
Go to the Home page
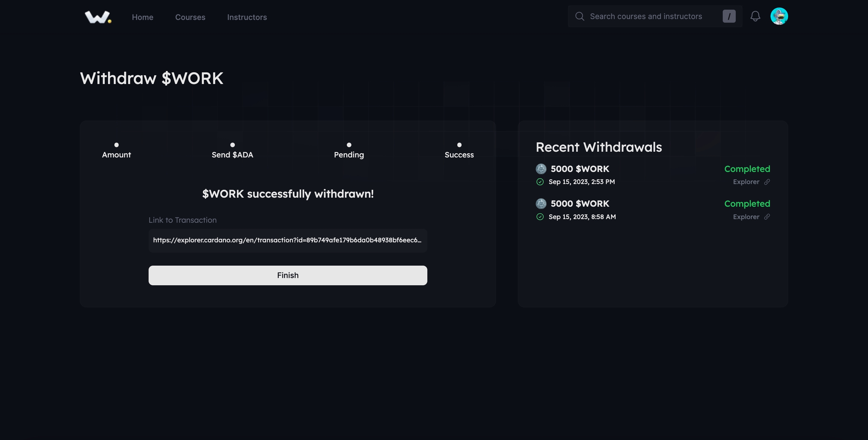pos(142,17)
